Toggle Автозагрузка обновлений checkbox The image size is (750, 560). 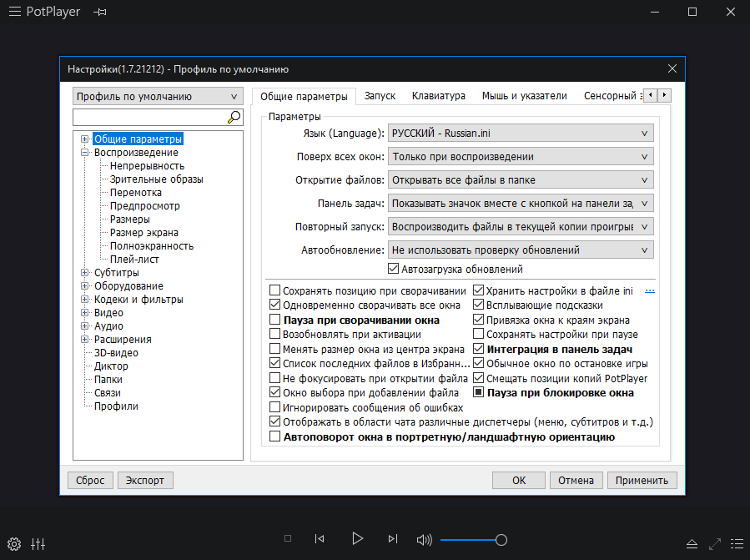(394, 270)
